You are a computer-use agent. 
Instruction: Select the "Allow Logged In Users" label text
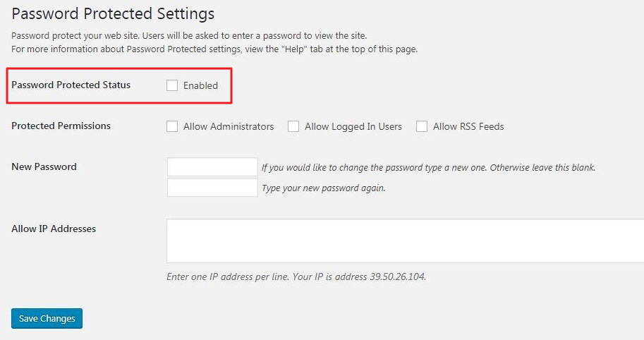click(x=353, y=126)
